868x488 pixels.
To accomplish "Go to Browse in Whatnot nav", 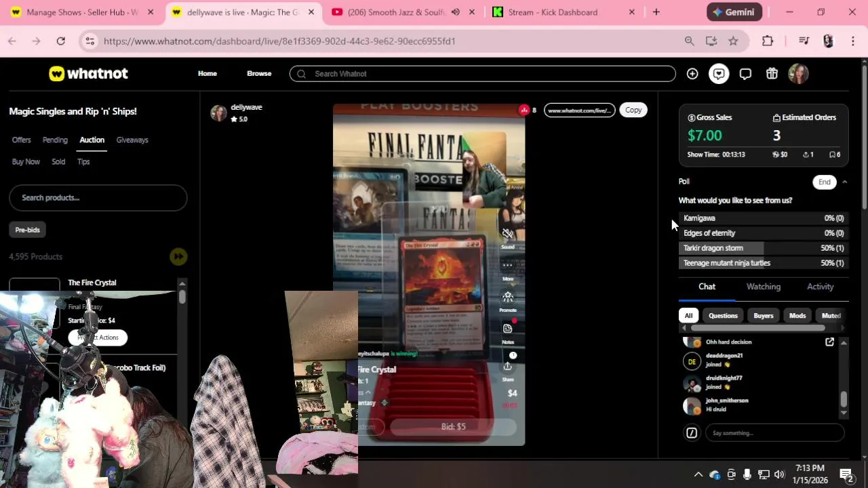I will click(x=259, y=74).
